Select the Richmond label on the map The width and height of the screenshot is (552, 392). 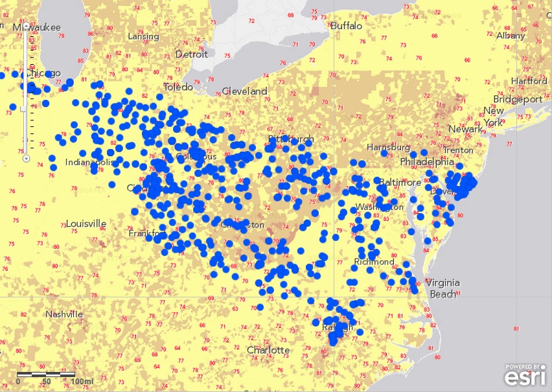click(x=373, y=262)
